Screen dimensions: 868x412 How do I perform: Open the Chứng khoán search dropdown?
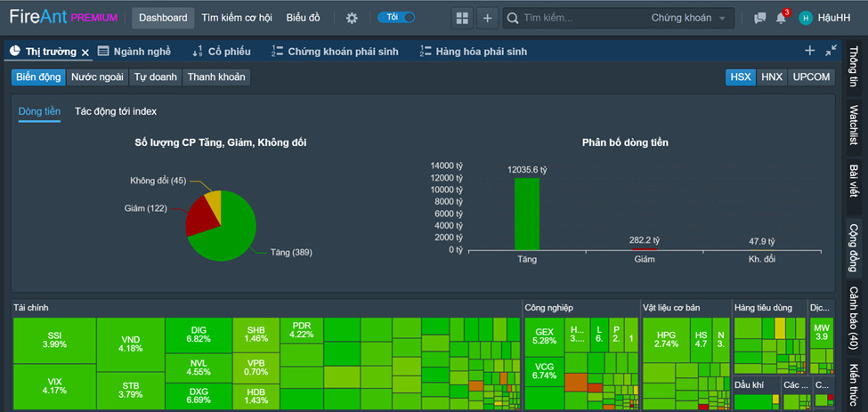692,18
